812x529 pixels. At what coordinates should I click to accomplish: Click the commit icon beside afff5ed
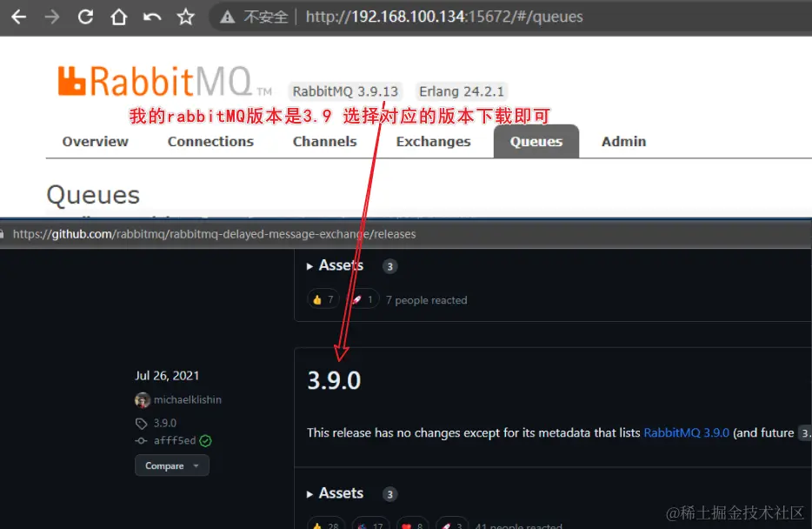pyautogui.click(x=141, y=441)
